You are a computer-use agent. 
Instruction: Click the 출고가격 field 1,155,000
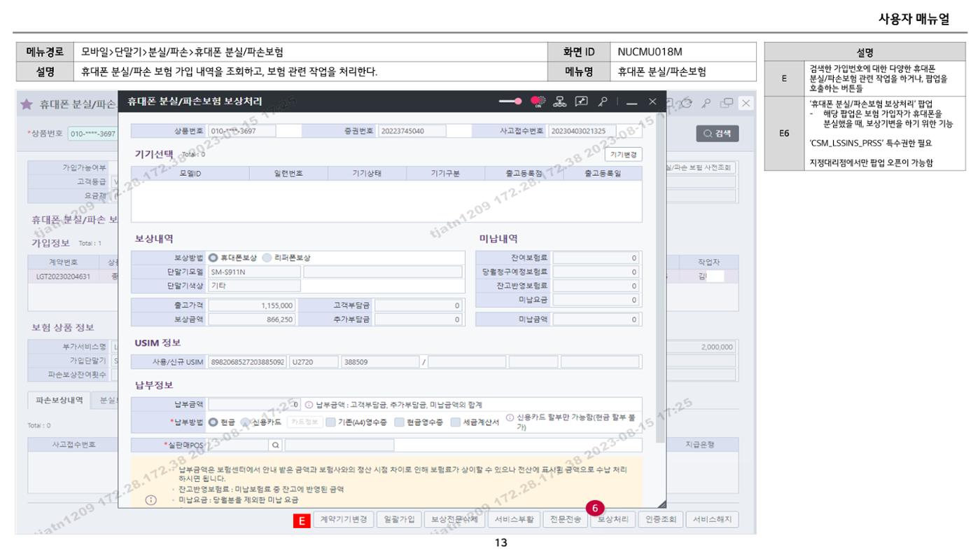tap(252, 305)
